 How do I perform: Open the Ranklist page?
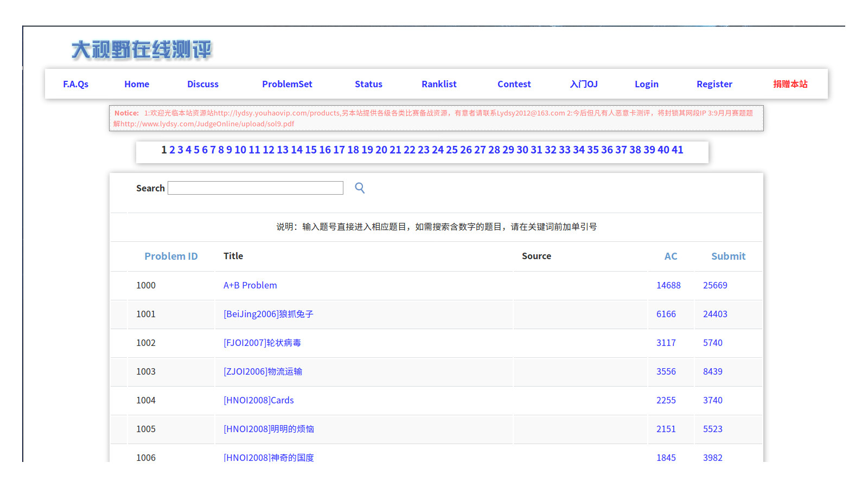pos(439,84)
